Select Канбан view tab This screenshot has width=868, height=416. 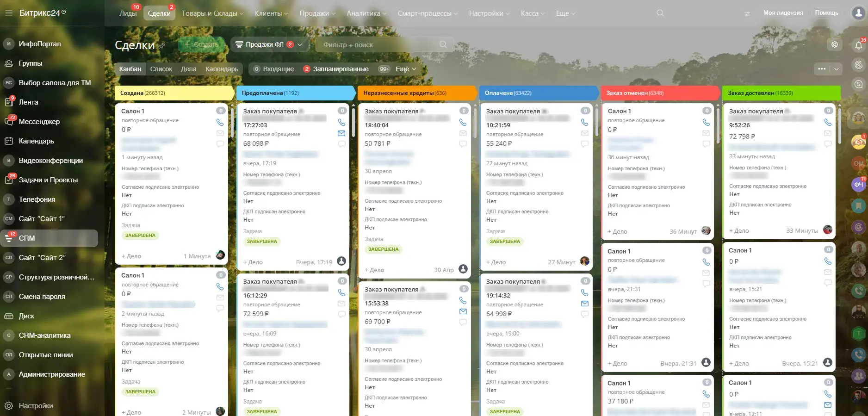tap(130, 69)
